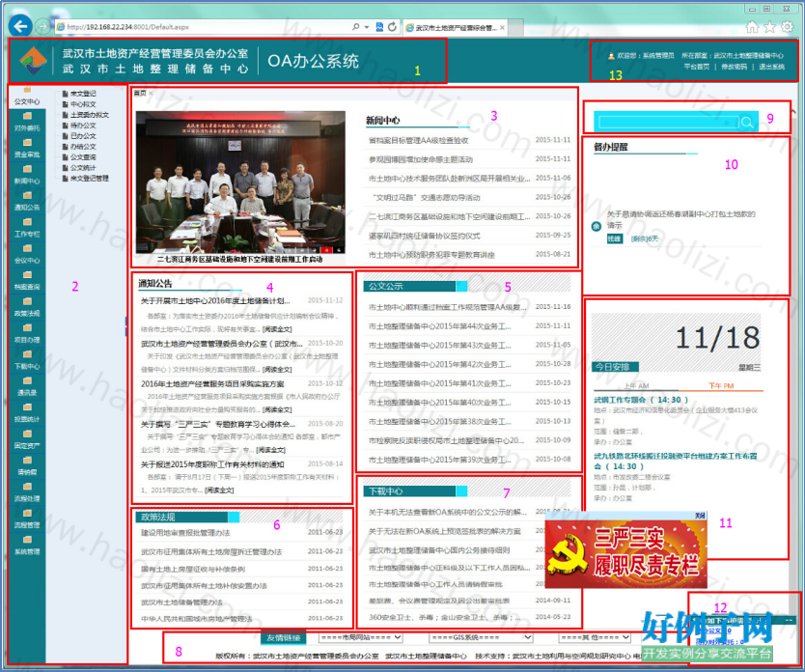Open the 新闻中心 sidebar folder icon

[x=27, y=169]
